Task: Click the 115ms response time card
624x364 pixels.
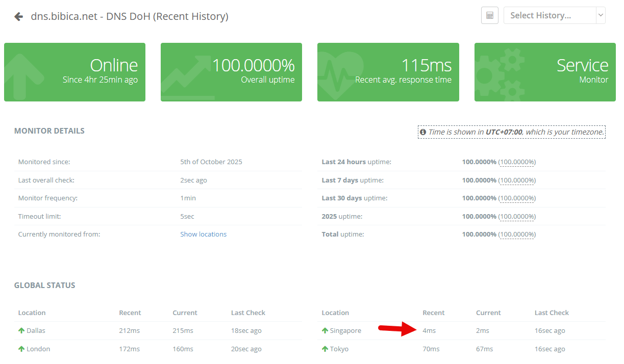Action: coord(388,72)
